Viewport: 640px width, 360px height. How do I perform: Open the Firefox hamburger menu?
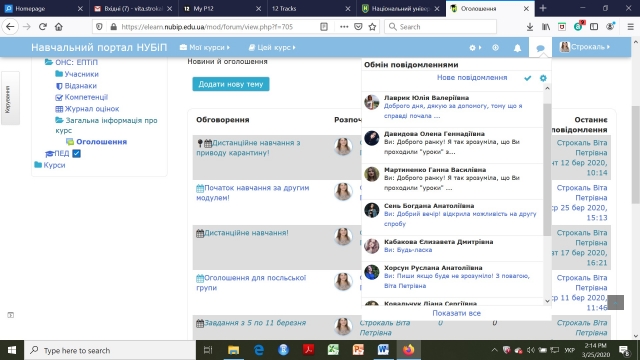(630, 27)
